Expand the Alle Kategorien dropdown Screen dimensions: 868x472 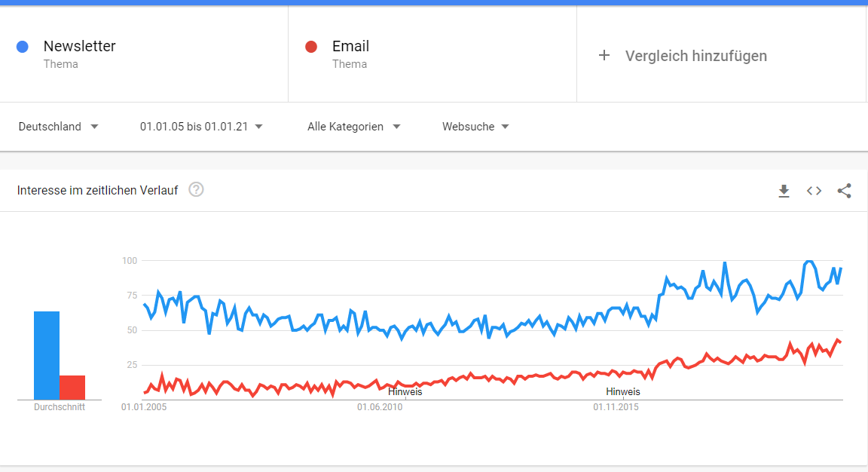coord(353,127)
